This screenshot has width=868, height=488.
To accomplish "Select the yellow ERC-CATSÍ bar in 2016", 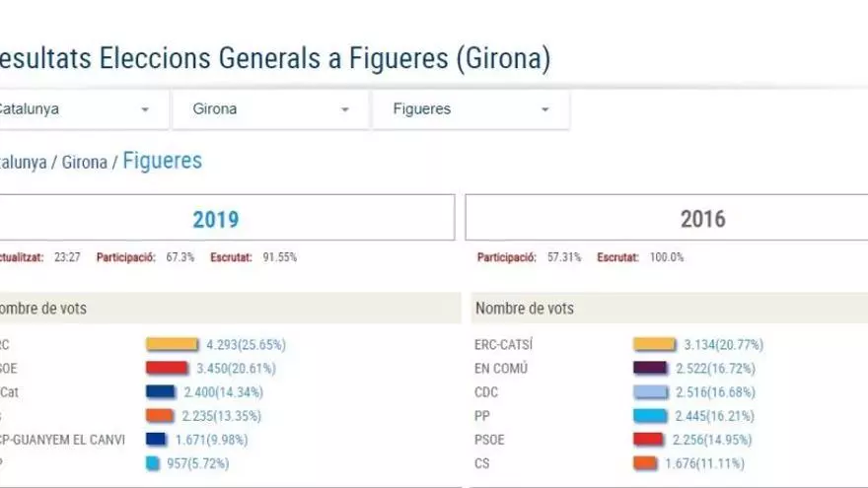I will click(x=654, y=344).
